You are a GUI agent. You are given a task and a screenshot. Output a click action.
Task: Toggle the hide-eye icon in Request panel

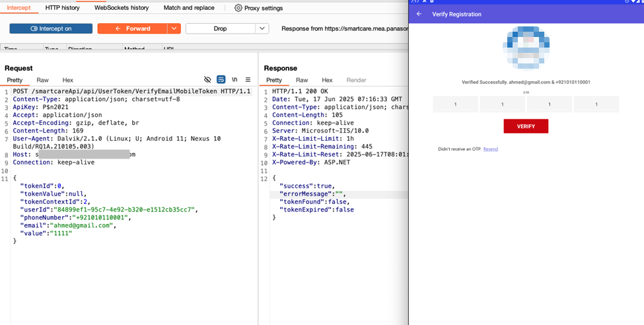pyautogui.click(x=208, y=79)
